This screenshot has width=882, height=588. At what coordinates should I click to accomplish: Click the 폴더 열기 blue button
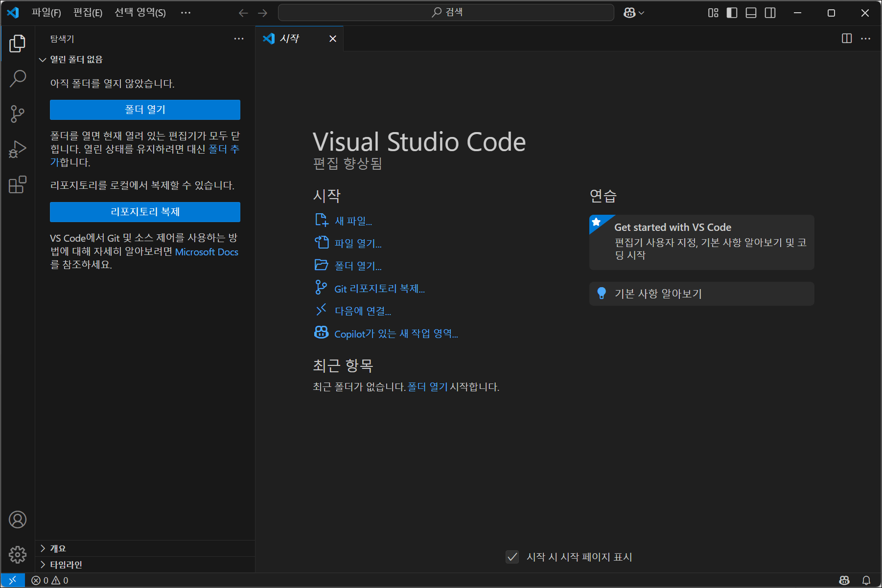click(145, 110)
